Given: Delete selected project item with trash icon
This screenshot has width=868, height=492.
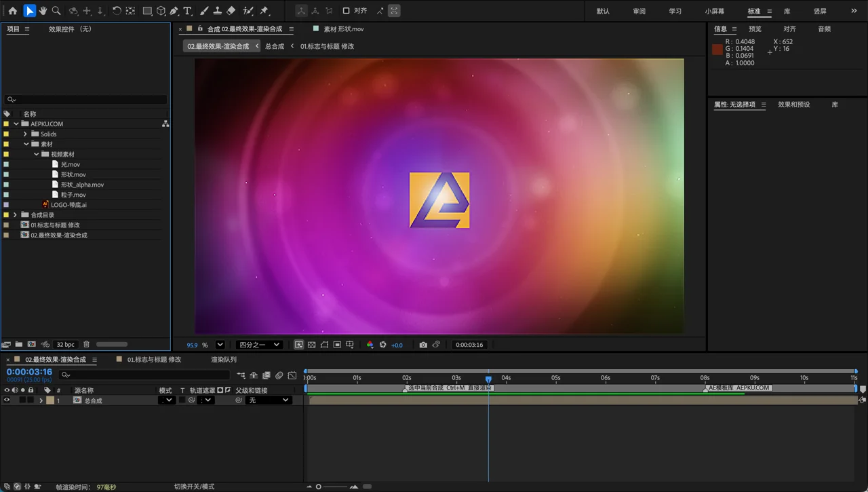Looking at the screenshot, I should [x=86, y=345].
